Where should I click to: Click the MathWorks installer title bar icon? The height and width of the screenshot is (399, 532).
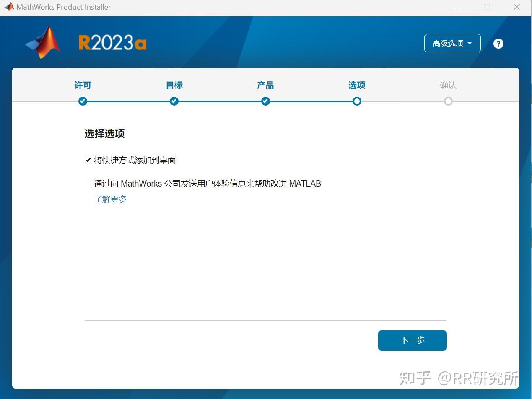click(9, 7)
